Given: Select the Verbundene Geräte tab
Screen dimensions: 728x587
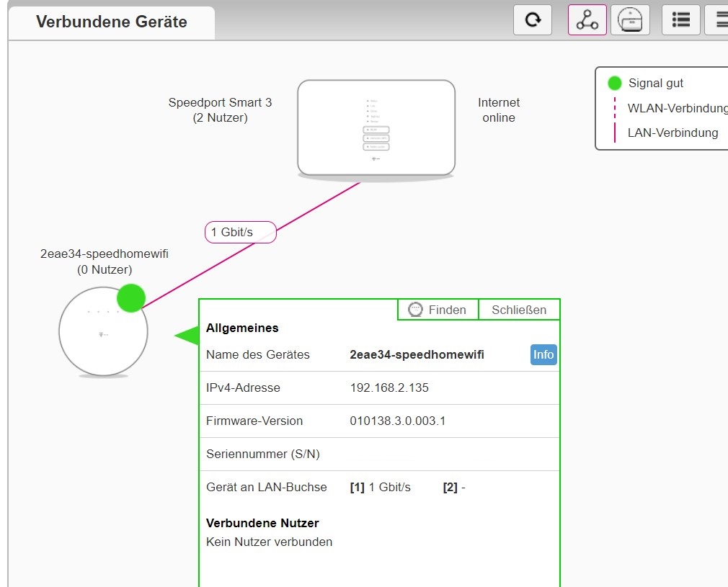Looking at the screenshot, I should [x=112, y=22].
